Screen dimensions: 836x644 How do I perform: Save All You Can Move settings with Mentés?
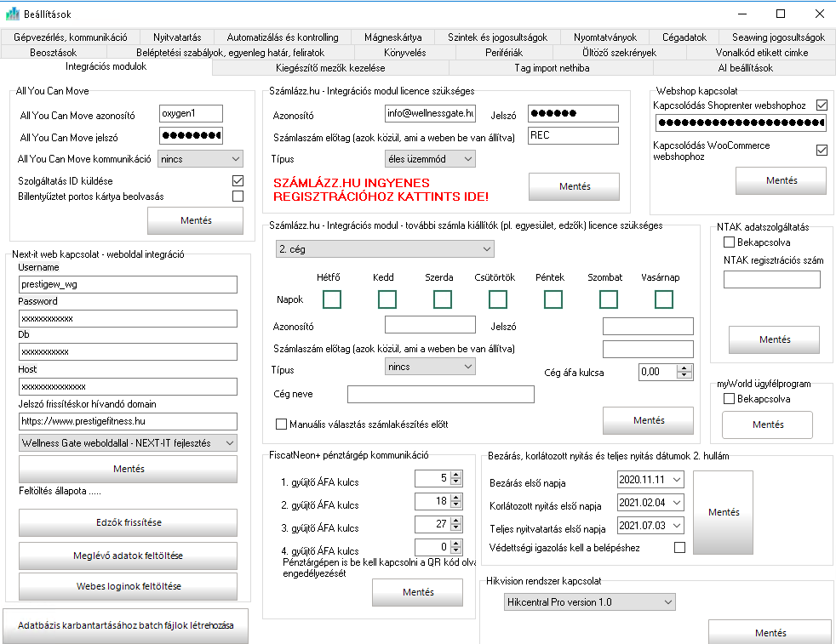[x=196, y=220]
